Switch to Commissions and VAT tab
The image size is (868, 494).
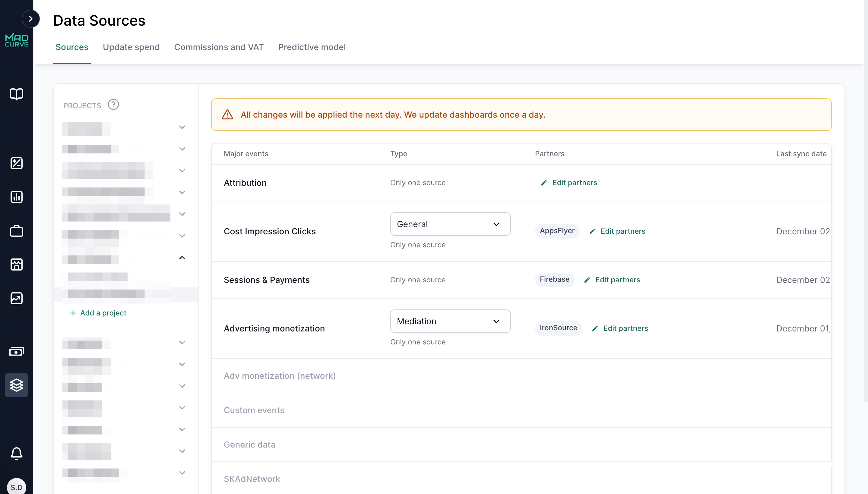tap(219, 47)
